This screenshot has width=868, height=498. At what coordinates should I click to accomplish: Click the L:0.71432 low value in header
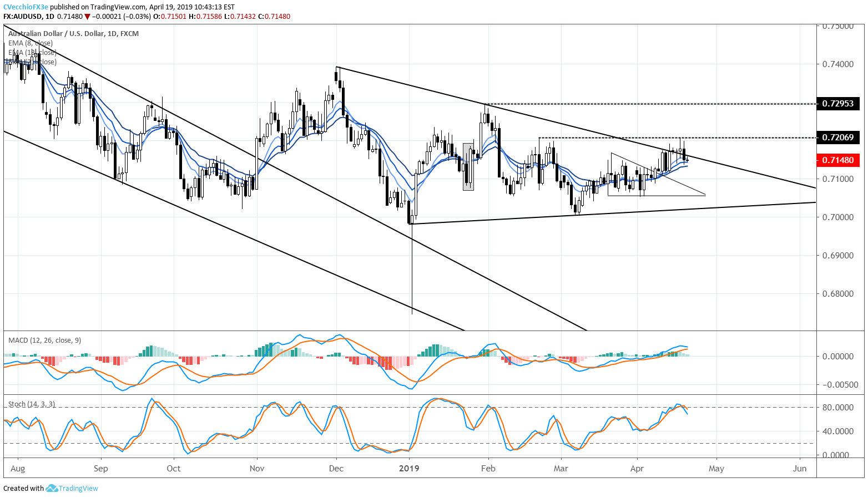[x=240, y=17]
